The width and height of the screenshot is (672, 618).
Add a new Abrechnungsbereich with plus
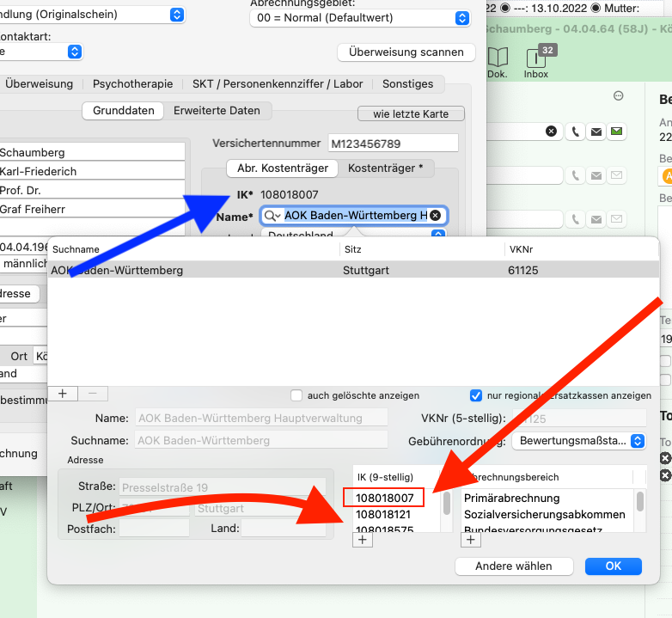[471, 540]
